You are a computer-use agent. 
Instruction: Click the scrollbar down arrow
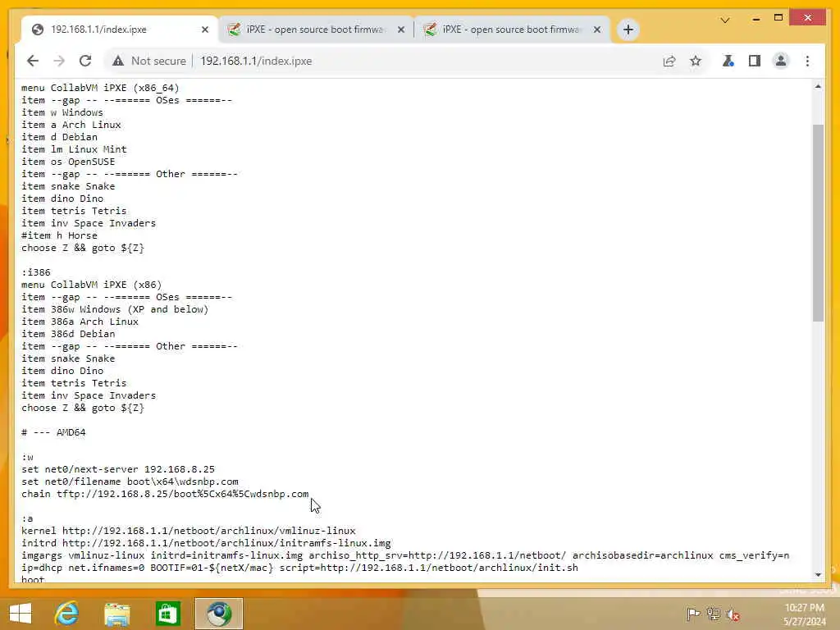pyautogui.click(x=818, y=575)
